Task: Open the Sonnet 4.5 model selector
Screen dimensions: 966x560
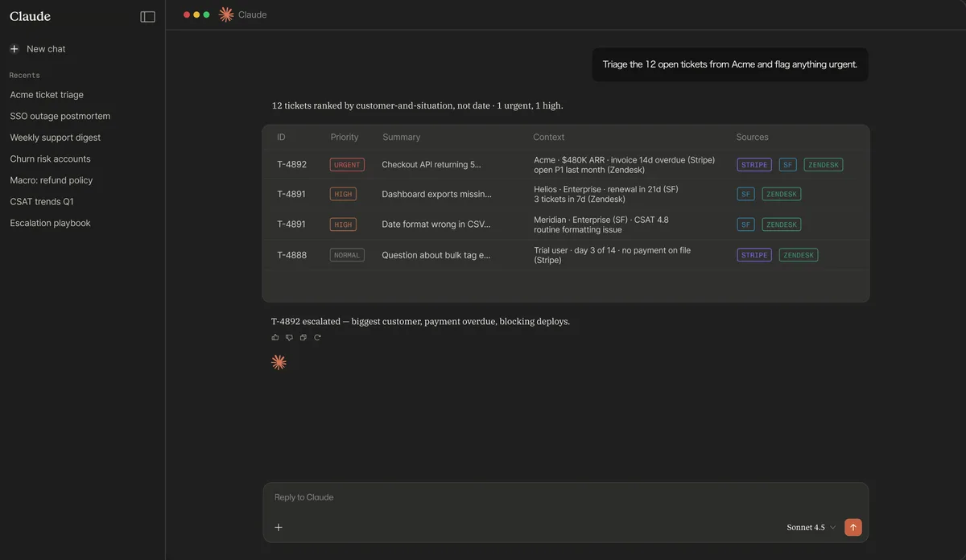Action: click(811, 527)
